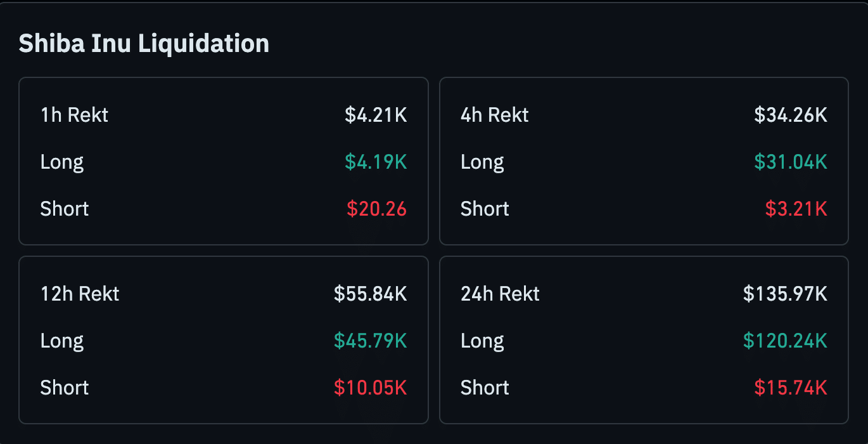Click the 12h Short value $10.05K
The width and height of the screenshot is (868, 444).
click(370, 388)
